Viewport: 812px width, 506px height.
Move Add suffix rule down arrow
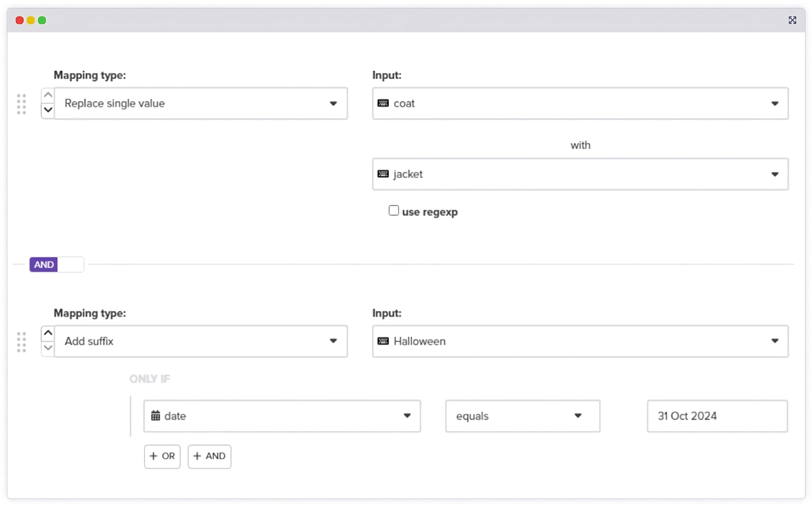pyautogui.click(x=48, y=348)
